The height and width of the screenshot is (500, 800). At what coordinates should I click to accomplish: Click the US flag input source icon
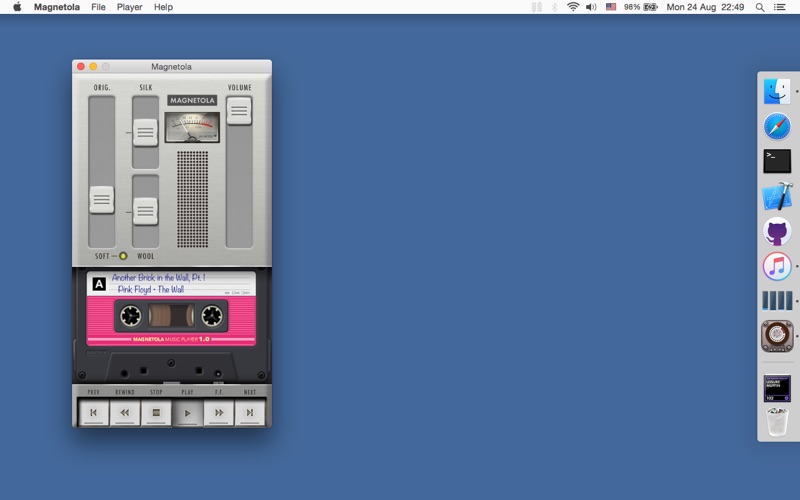pyautogui.click(x=611, y=7)
